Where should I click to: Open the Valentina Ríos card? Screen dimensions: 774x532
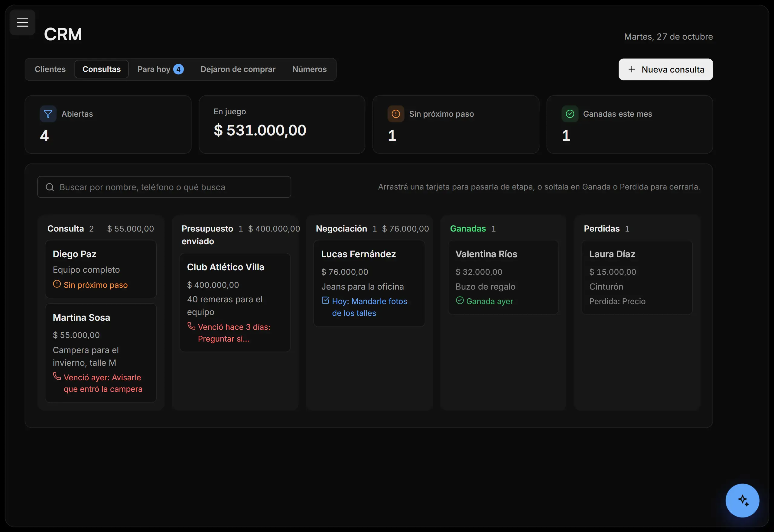tap(503, 277)
